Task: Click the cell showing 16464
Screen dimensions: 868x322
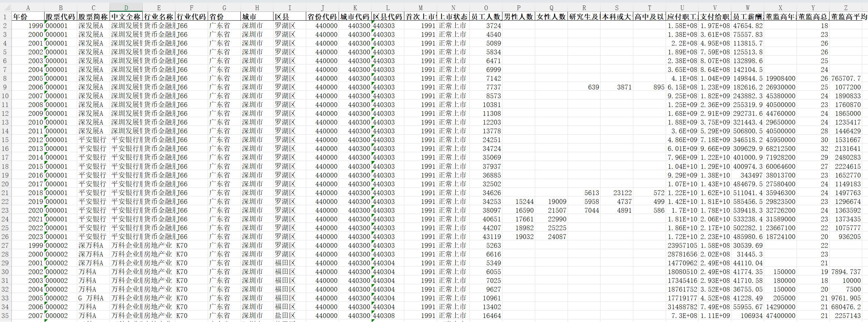Action: pyautogui.click(x=486, y=316)
